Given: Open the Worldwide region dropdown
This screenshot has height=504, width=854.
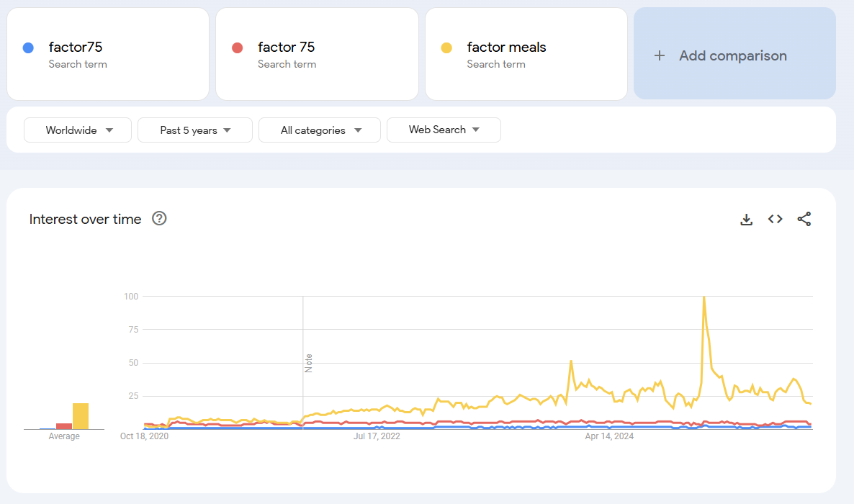Looking at the screenshot, I should tap(78, 130).
